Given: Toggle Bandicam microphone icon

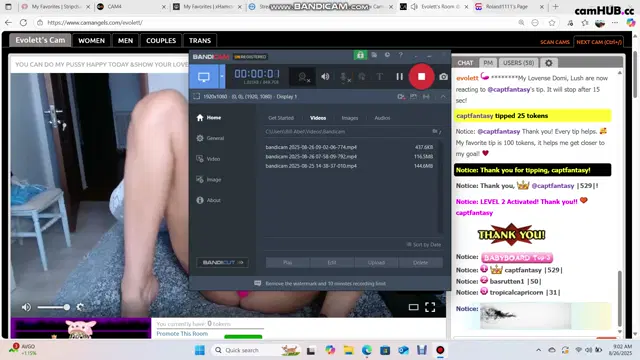Looking at the screenshot, I should point(344,77).
